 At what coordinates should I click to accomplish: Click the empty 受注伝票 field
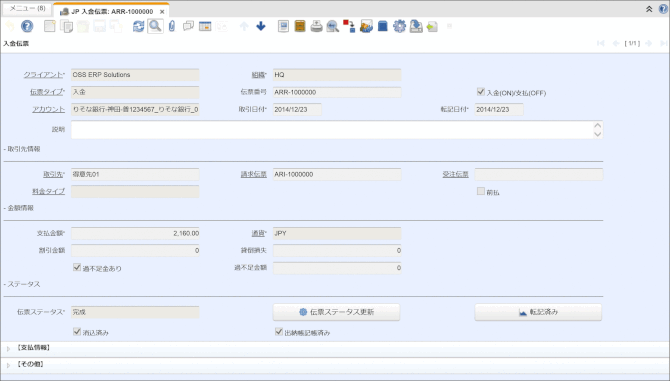(x=538, y=174)
